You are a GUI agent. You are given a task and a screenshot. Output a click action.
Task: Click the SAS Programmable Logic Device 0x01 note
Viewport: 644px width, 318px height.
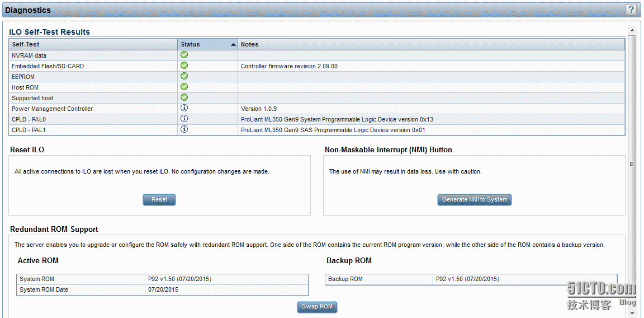[334, 130]
